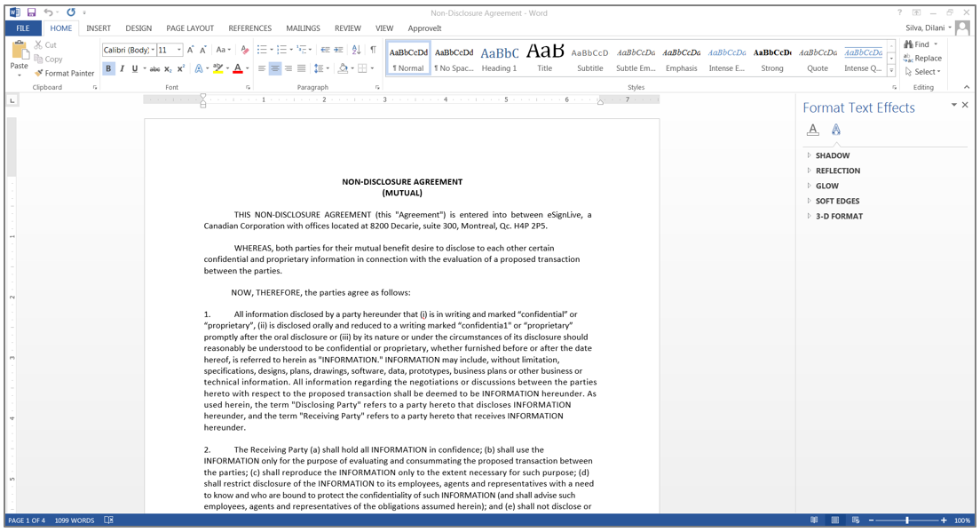Click the Select button in Editing group
Viewport: 980px width, 532px height.
[922, 72]
